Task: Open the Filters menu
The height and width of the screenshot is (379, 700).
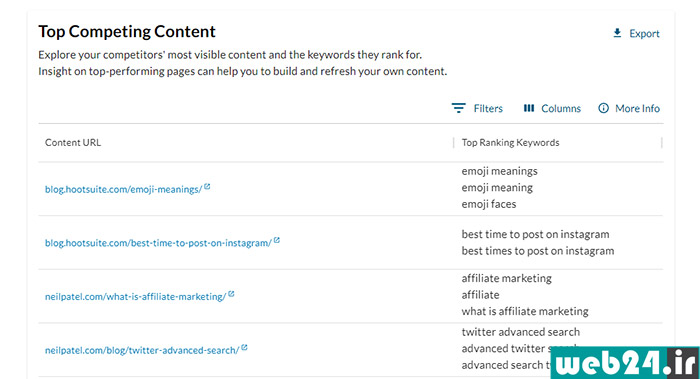Action: pyautogui.click(x=477, y=108)
